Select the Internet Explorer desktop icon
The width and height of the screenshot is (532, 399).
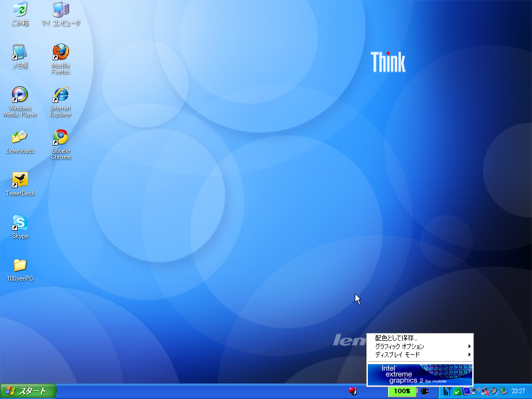point(61,102)
